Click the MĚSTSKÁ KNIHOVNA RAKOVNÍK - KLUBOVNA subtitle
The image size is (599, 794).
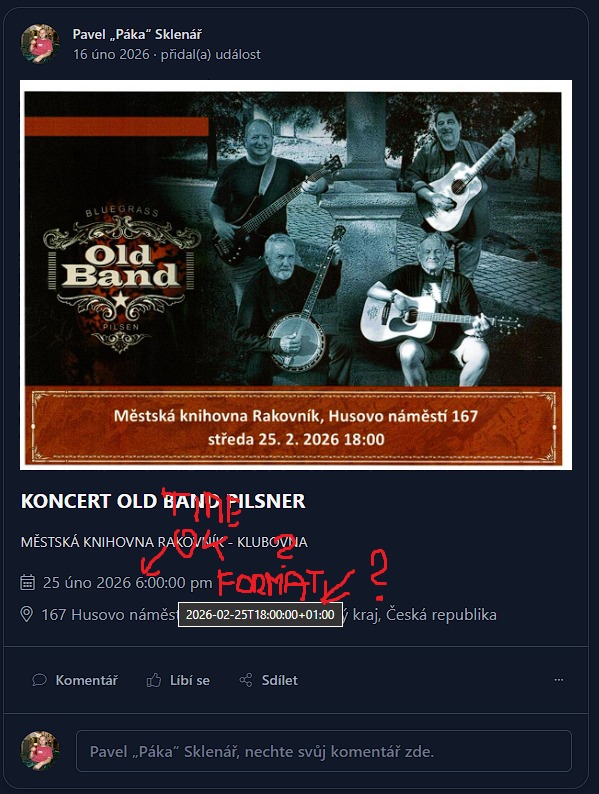click(164, 542)
